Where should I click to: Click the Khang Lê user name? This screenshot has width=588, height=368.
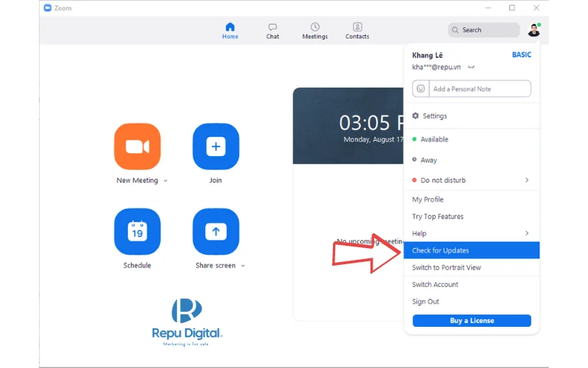(x=427, y=55)
